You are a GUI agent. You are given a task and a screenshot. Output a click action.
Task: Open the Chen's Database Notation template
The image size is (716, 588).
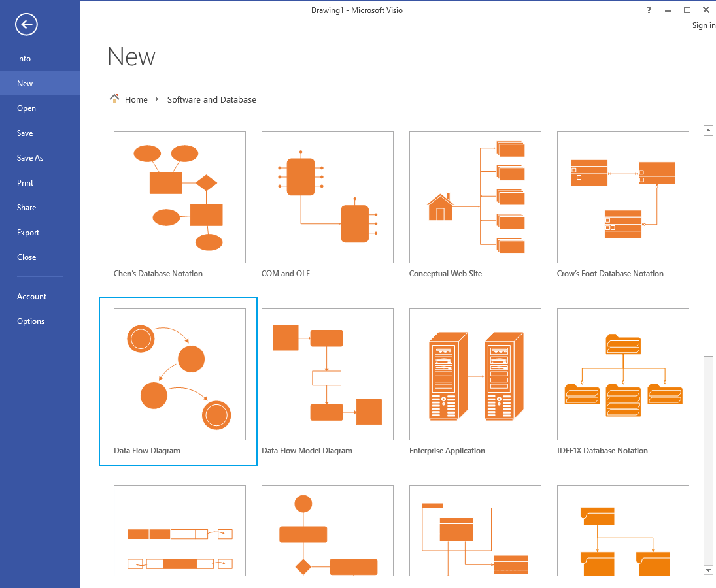coord(180,197)
